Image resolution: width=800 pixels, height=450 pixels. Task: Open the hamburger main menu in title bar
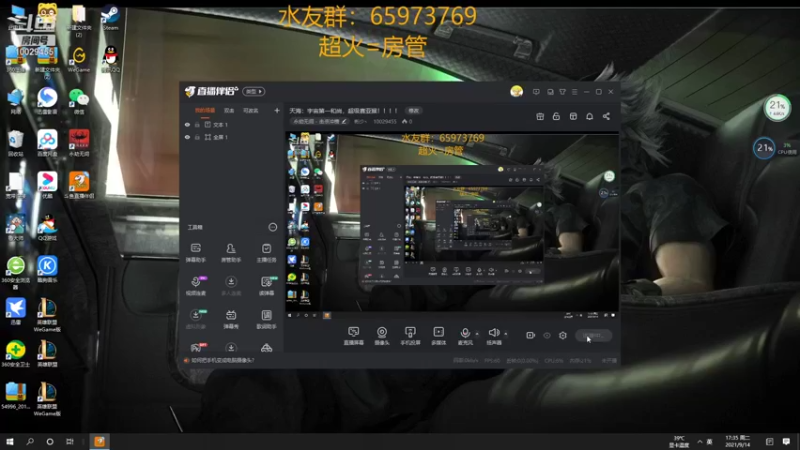click(x=574, y=92)
